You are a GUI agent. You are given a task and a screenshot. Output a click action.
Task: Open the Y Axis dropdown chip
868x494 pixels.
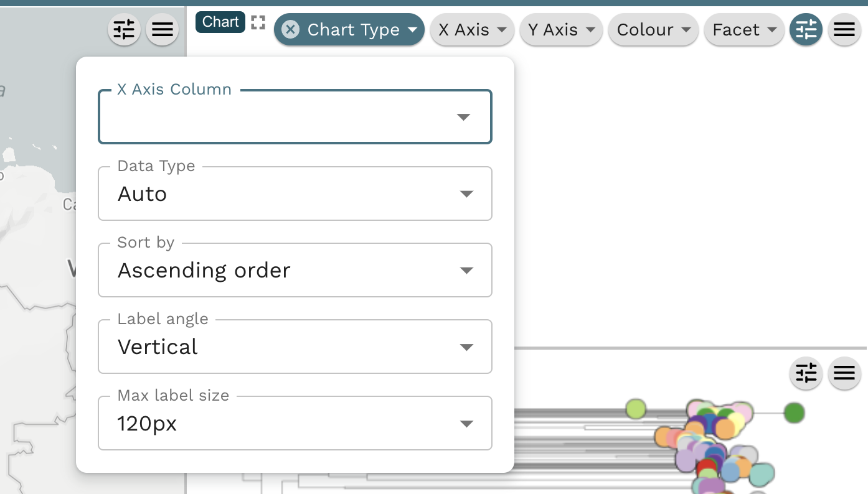tap(561, 29)
